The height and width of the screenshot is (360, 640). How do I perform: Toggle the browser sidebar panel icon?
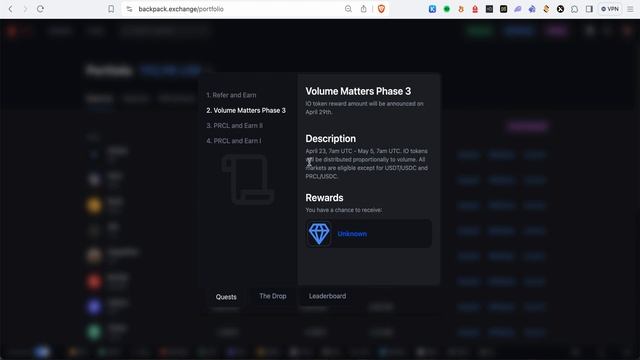[589, 9]
